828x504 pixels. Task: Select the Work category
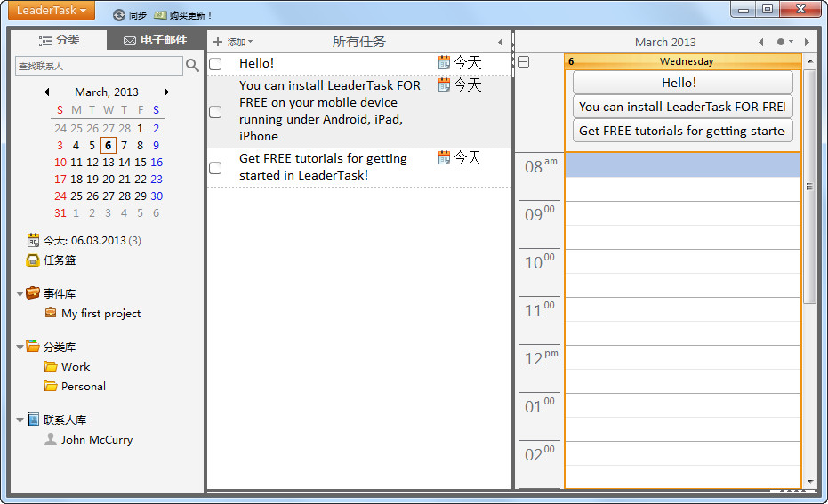[x=76, y=367]
